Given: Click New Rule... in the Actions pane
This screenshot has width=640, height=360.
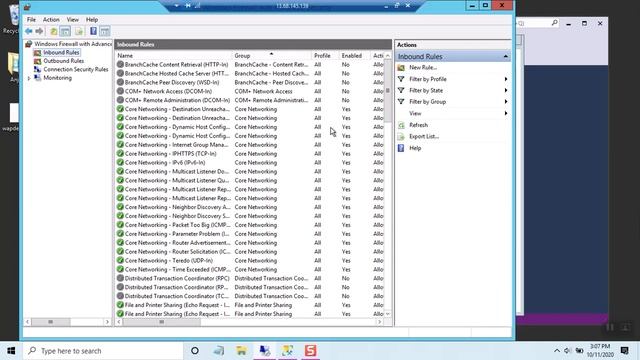Looking at the screenshot, I should (x=423, y=67).
